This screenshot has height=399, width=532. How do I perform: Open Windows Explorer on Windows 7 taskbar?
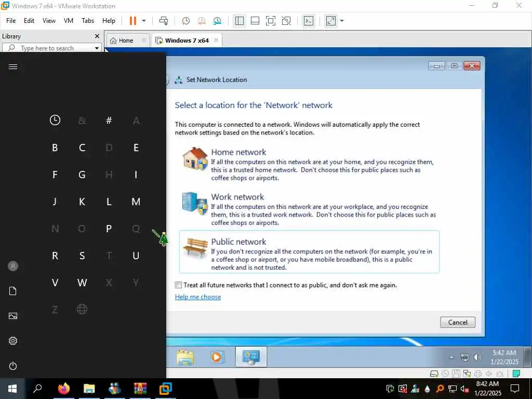click(x=185, y=357)
